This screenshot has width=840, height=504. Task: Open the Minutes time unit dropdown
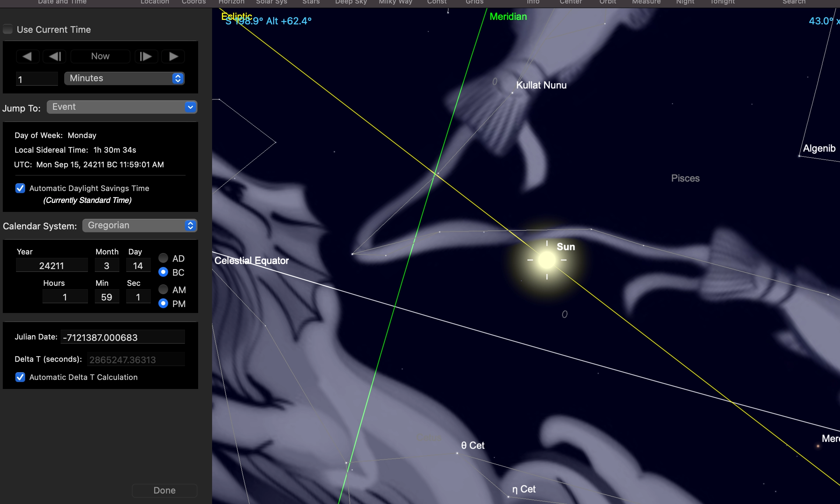tap(124, 78)
